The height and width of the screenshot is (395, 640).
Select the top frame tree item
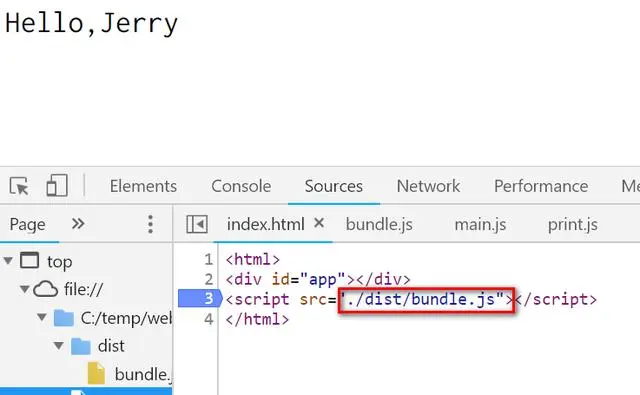[x=59, y=261]
